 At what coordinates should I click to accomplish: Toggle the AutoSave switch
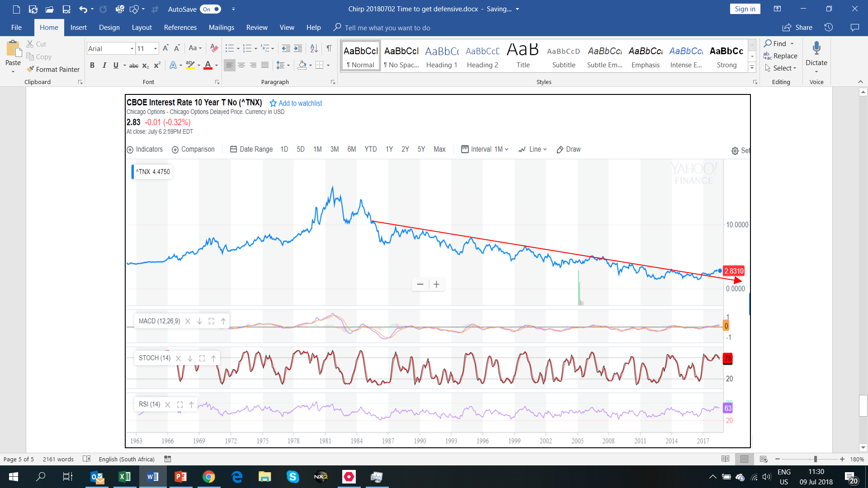pyautogui.click(x=211, y=9)
